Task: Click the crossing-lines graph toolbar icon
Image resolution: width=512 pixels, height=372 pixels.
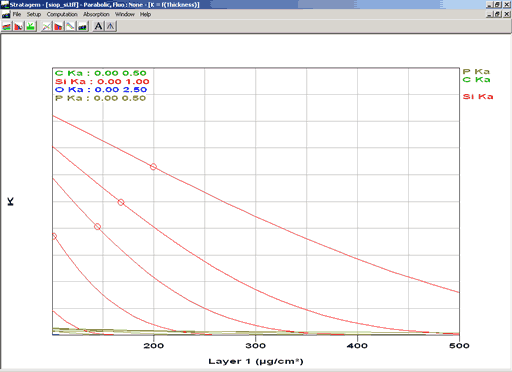Action: [46, 26]
